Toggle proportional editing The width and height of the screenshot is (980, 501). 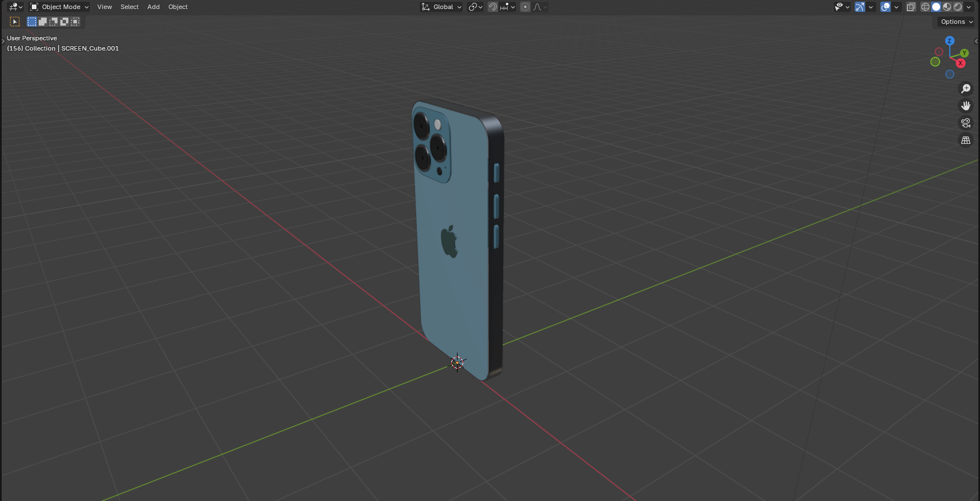click(525, 7)
